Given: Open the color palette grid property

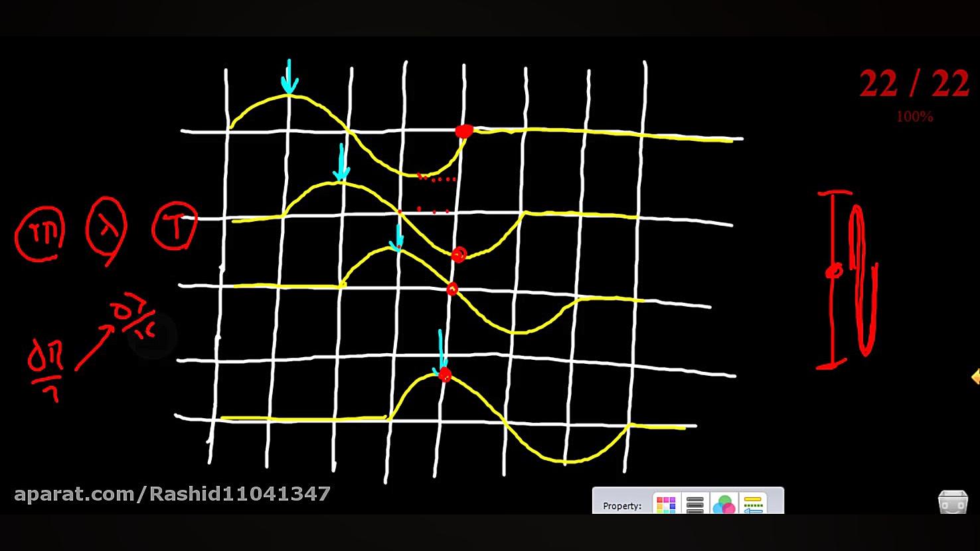Looking at the screenshot, I should (666, 505).
